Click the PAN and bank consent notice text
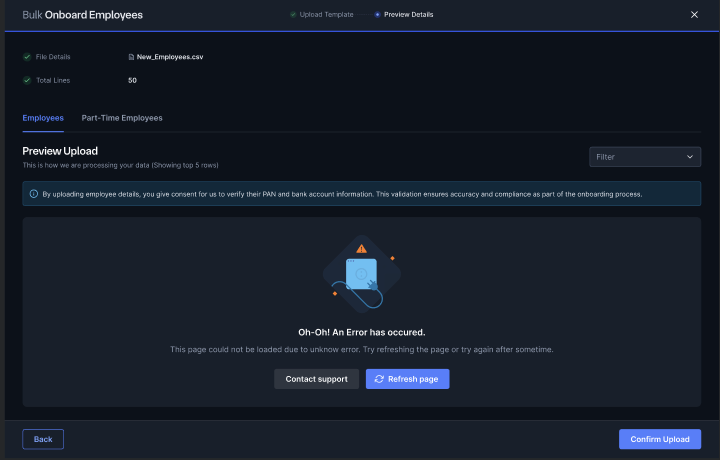 coord(342,194)
